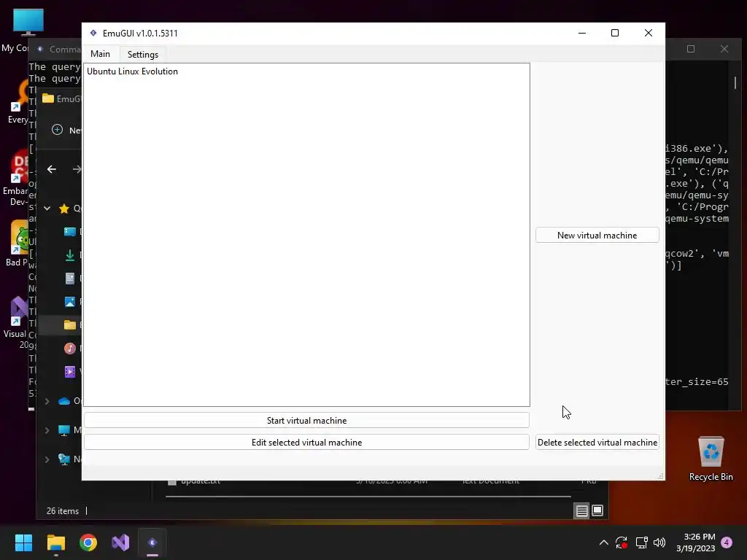
Task: Open the Settings tab
Action: pos(143,54)
